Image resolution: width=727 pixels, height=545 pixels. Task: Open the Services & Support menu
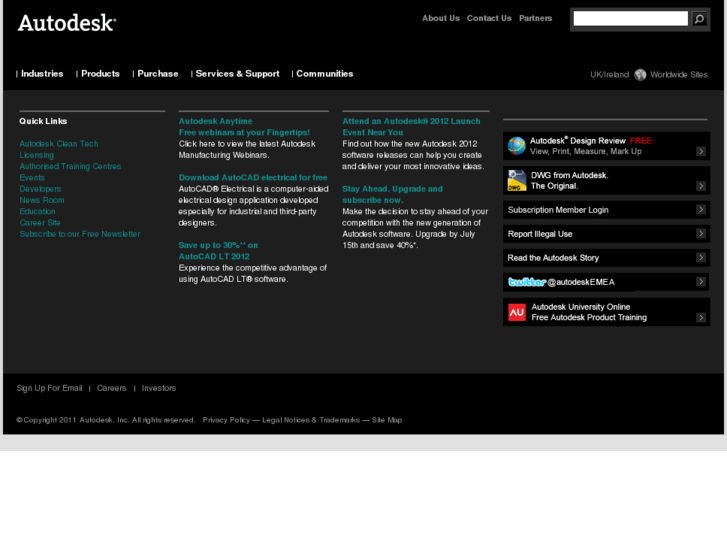point(237,74)
